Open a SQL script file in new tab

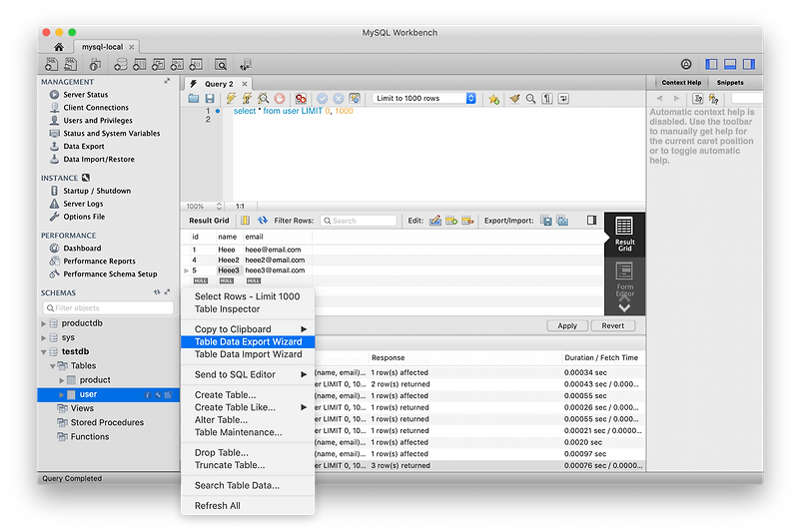tap(71, 65)
